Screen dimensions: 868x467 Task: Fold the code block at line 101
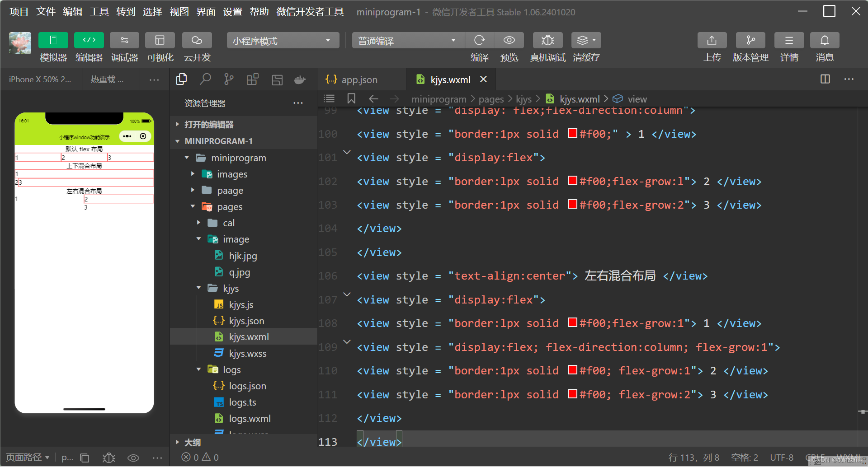click(347, 152)
